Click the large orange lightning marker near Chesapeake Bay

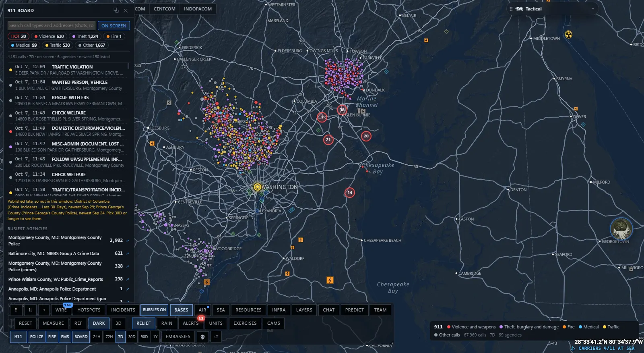click(x=330, y=280)
